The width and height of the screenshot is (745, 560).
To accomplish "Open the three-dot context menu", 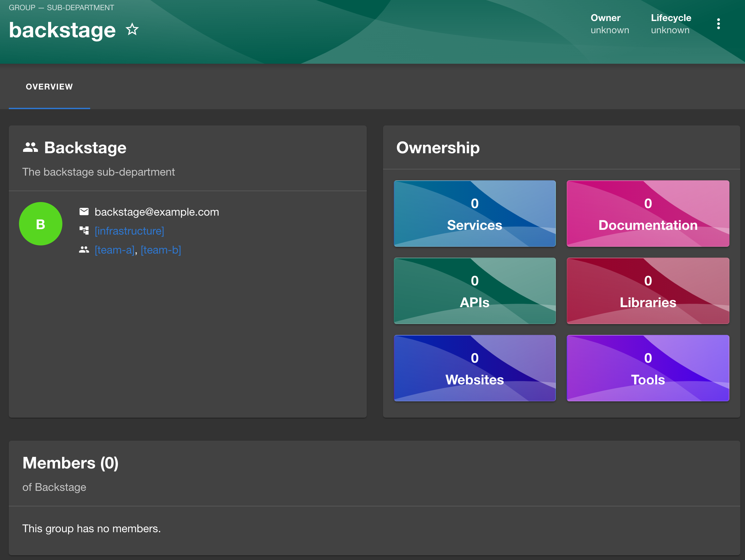I will tap(718, 24).
